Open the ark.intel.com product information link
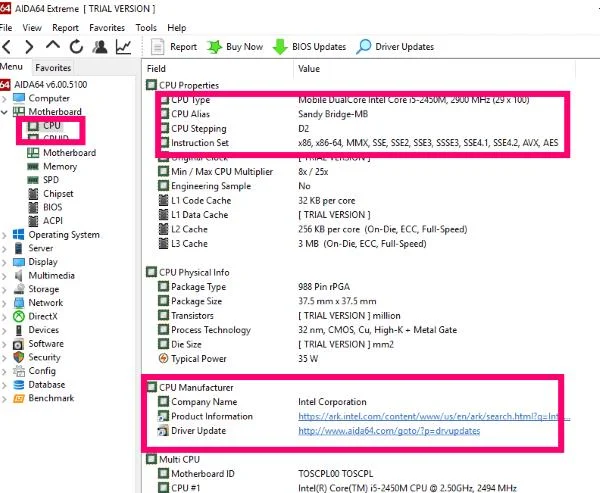 tap(434, 416)
